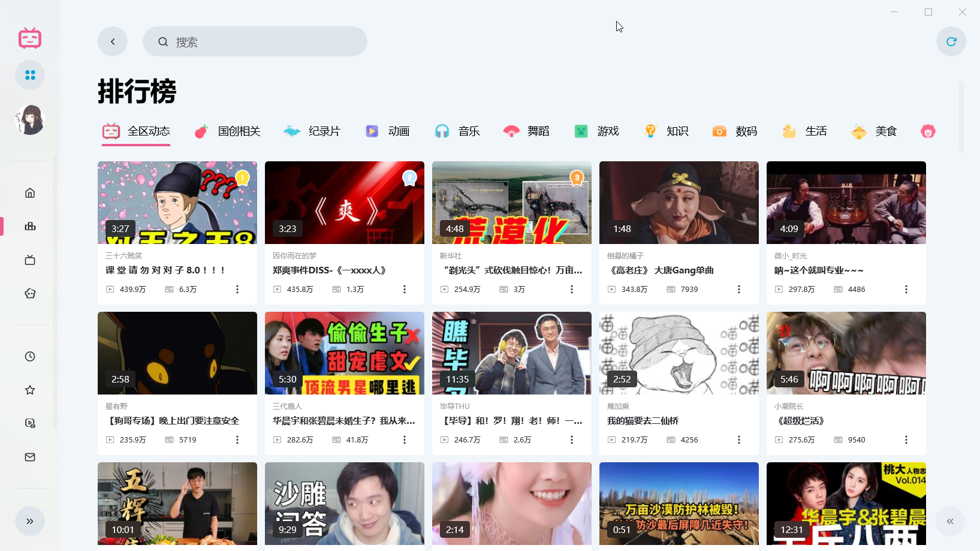Open the rank 1 video thumbnail 3:27
The height and width of the screenshot is (551, 980).
pos(177,203)
